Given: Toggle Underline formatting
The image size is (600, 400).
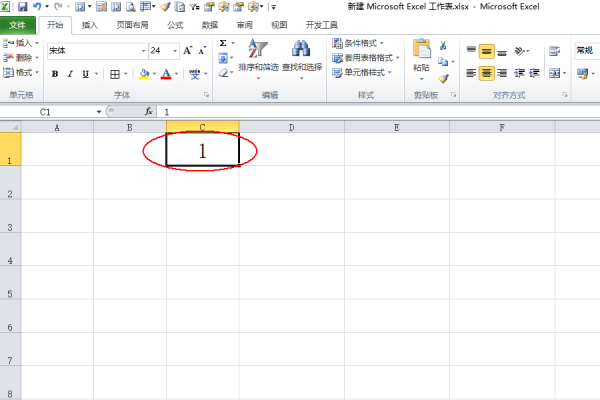Looking at the screenshot, I should [85, 74].
